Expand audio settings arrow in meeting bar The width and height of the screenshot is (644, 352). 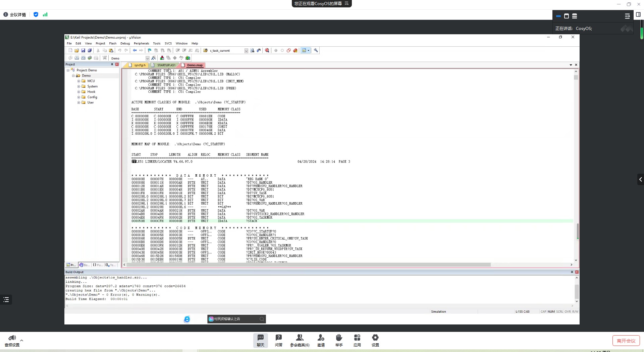pos(21,340)
